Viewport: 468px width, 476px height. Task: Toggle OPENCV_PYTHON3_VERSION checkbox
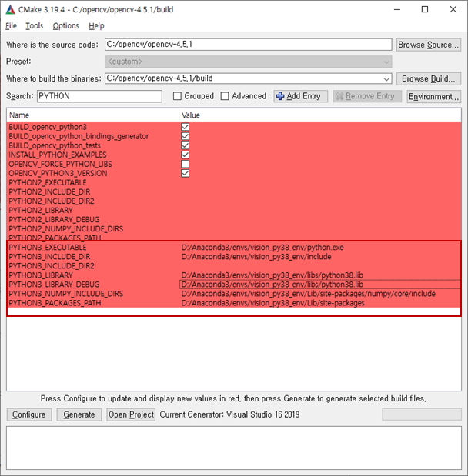pos(185,173)
